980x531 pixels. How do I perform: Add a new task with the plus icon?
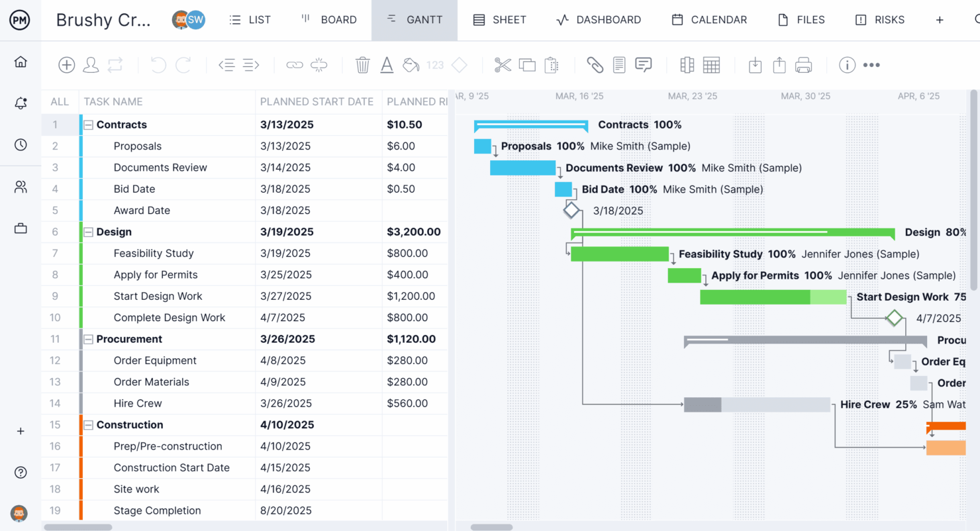pyautogui.click(x=66, y=64)
